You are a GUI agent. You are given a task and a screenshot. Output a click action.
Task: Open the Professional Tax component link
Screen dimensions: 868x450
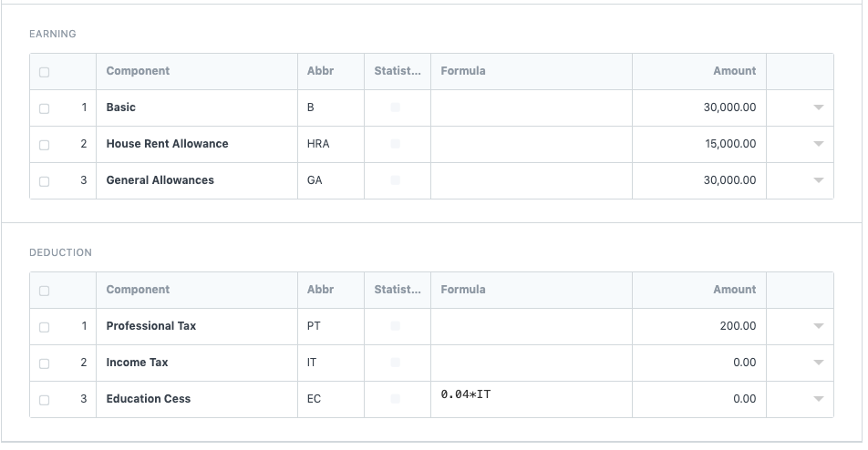(151, 326)
